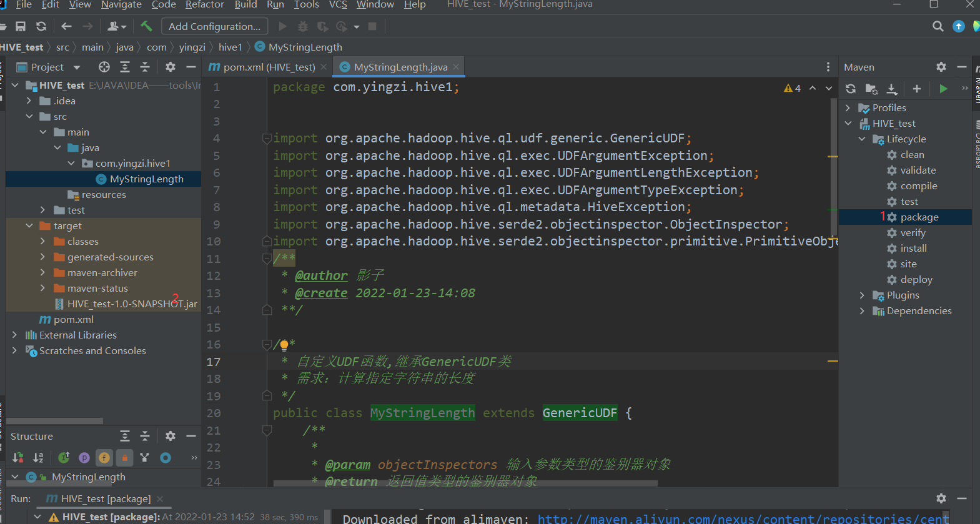Open the Project view dropdown
Screen dimensions: 980x524
point(77,67)
